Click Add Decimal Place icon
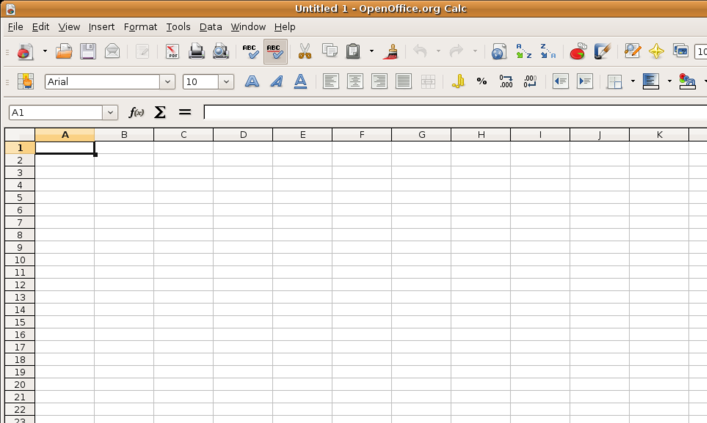Image resolution: width=707 pixels, height=423 pixels. point(506,82)
